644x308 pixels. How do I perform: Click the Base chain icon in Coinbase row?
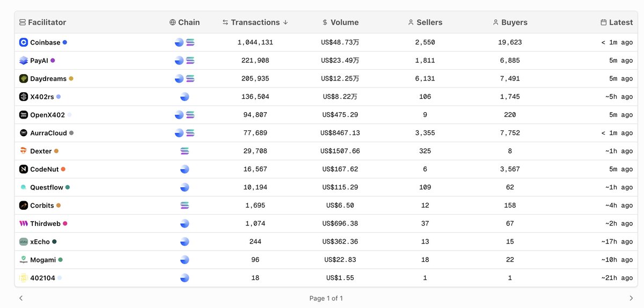179,42
